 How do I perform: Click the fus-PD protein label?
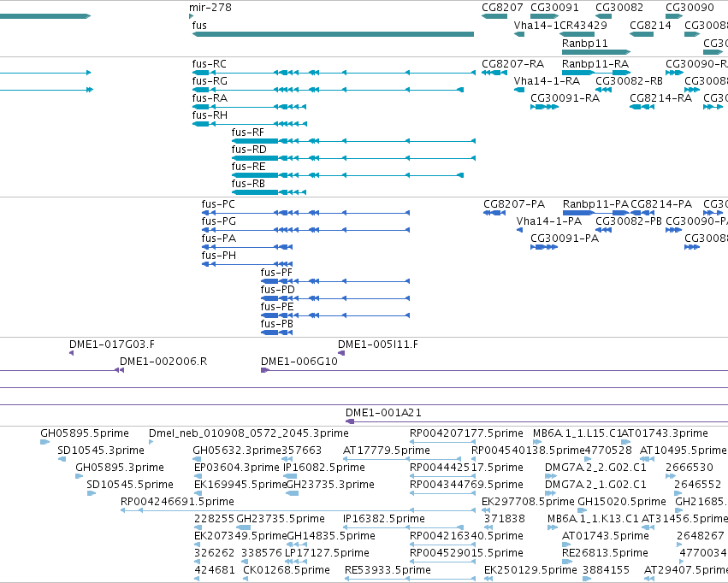[278, 290]
